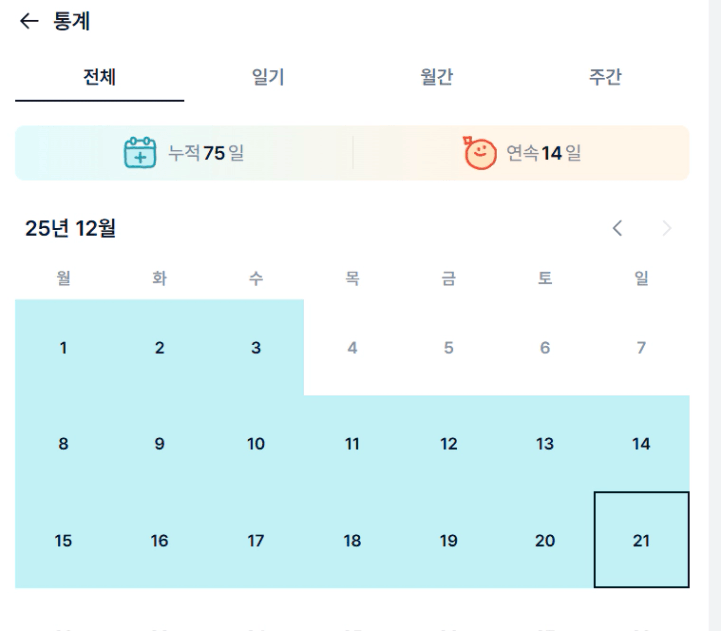The width and height of the screenshot is (721, 631).
Task: Click the 연속 14일 label
Action: (x=543, y=153)
